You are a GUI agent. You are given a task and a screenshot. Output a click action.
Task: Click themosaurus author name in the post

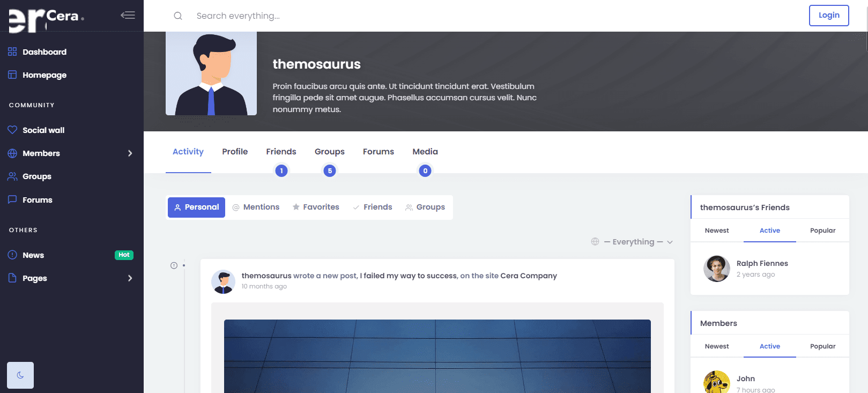click(x=266, y=276)
